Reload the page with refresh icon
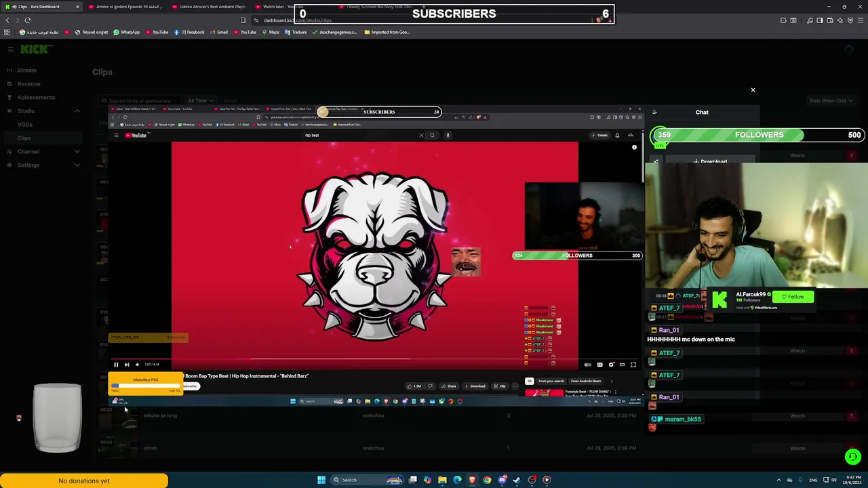This screenshot has width=868, height=488. pos(28,20)
